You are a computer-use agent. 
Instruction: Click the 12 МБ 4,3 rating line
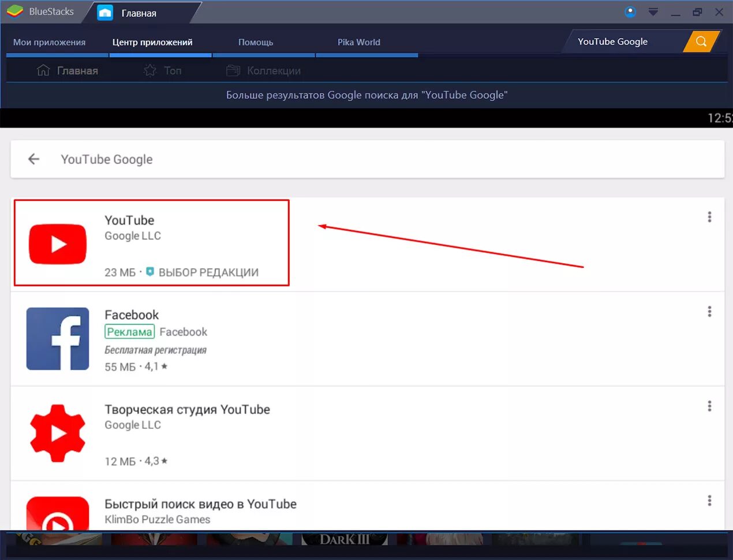(136, 461)
